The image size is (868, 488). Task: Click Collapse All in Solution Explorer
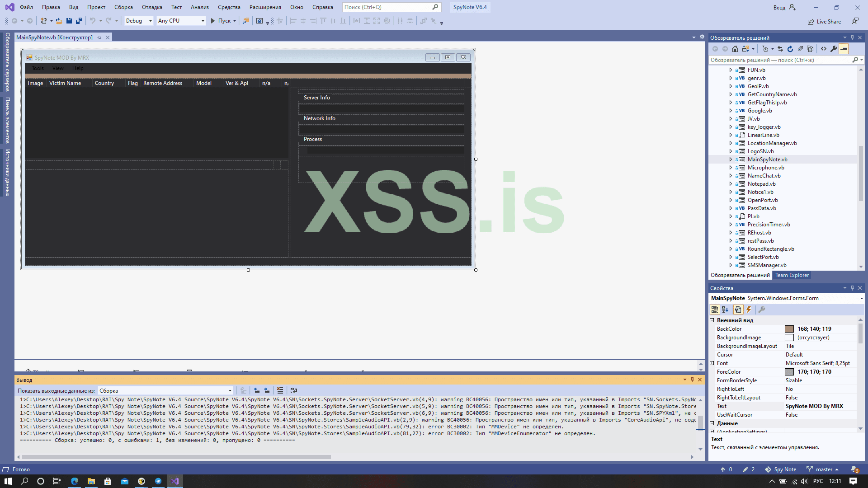[800, 49]
